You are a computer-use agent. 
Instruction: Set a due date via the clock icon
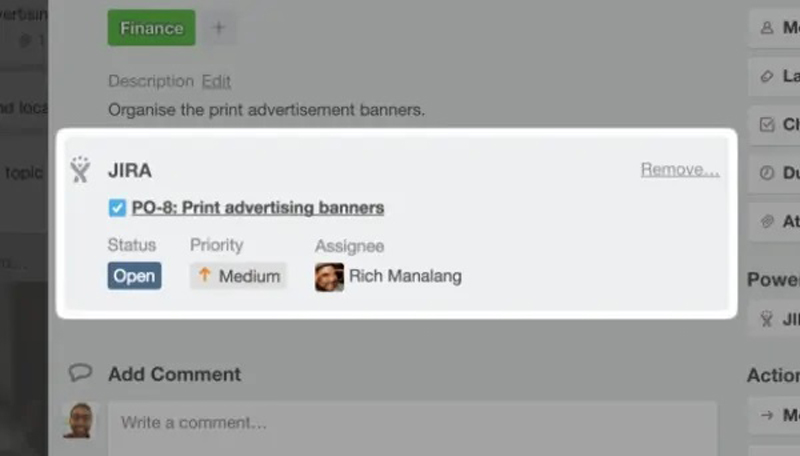(767, 173)
